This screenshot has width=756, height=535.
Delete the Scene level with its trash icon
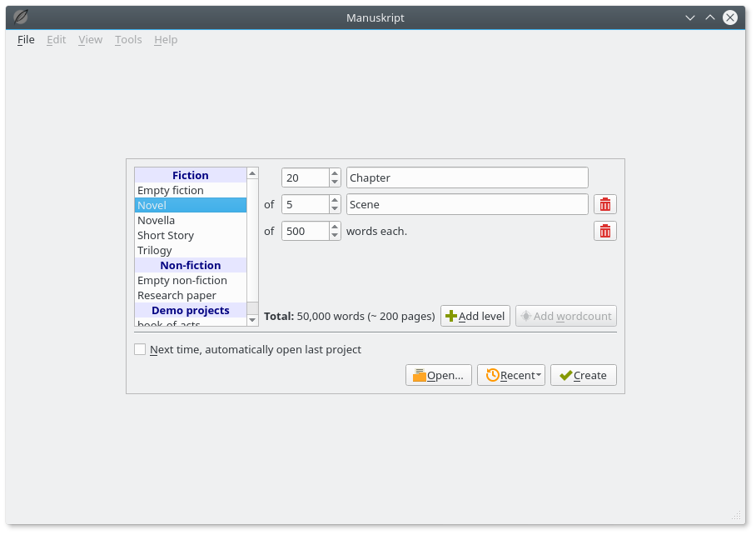click(x=604, y=204)
